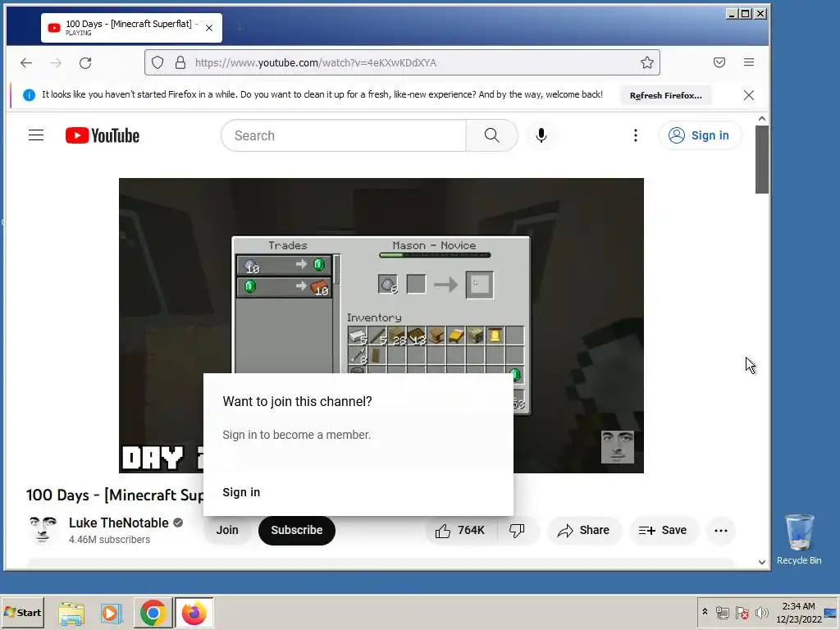The height and width of the screenshot is (630, 840).
Task: Close the 100 Days browser tab
Action: coord(209,28)
